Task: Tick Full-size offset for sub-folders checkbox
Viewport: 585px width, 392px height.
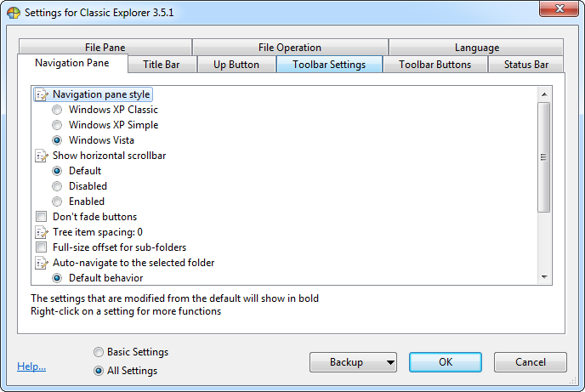Action: [41, 247]
